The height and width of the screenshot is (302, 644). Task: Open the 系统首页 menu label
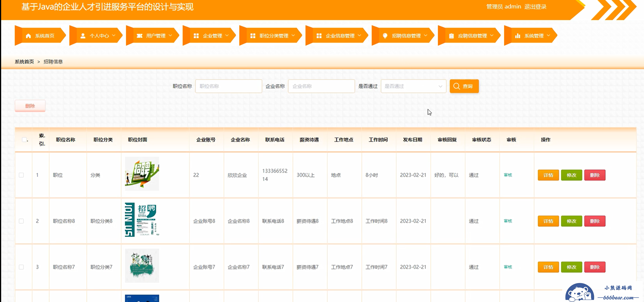click(x=45, y=36)
